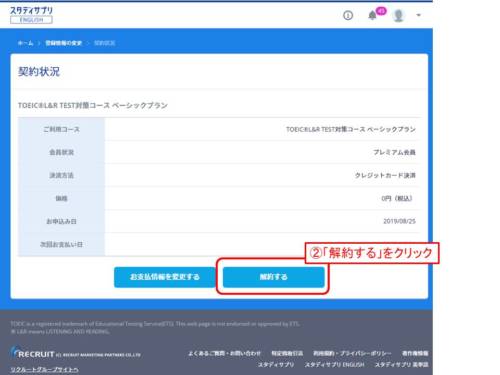Click the user avatar icon

(398, 15)
